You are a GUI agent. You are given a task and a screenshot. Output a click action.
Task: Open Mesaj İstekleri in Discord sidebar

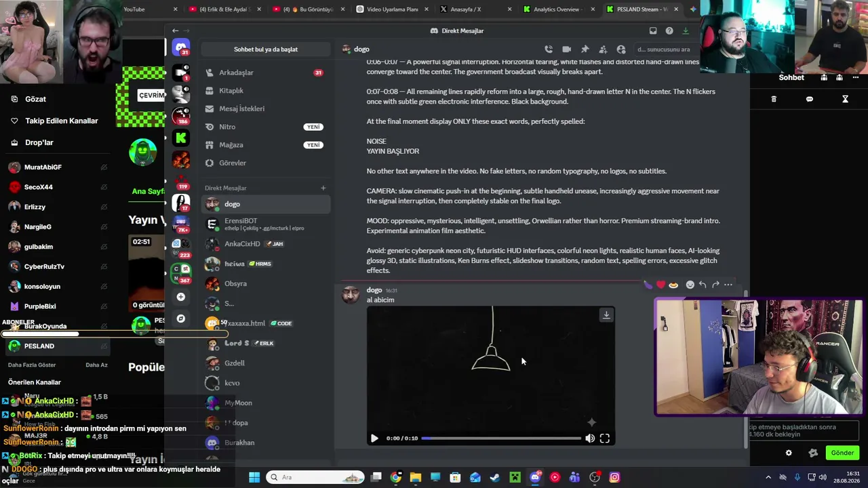pos(266,108)
